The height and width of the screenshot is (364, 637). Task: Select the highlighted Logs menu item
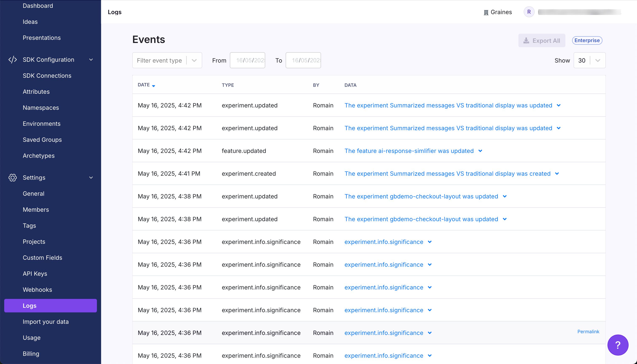pyautogui.click(x=51, y=305)
